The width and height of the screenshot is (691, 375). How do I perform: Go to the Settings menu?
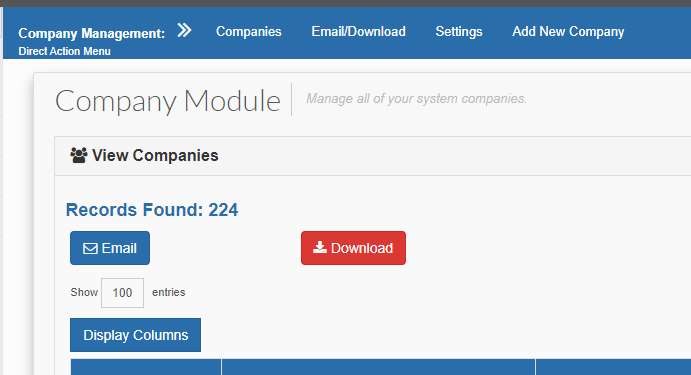459,32
